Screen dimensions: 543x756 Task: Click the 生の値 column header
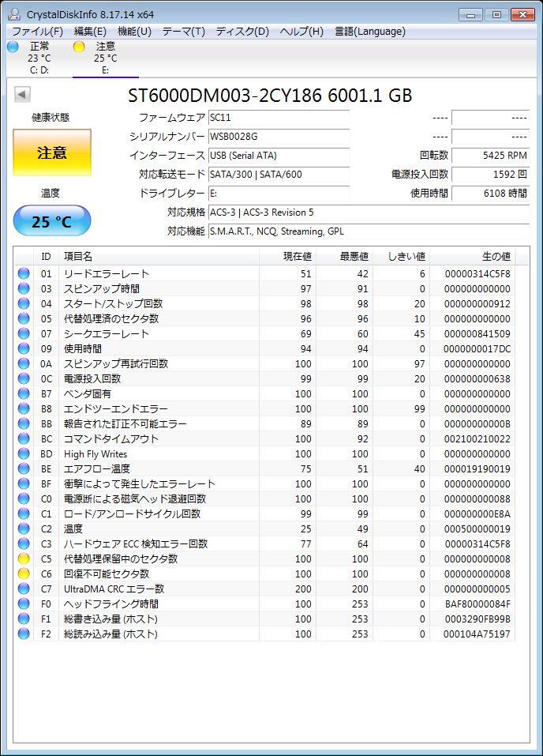point(473,257)
